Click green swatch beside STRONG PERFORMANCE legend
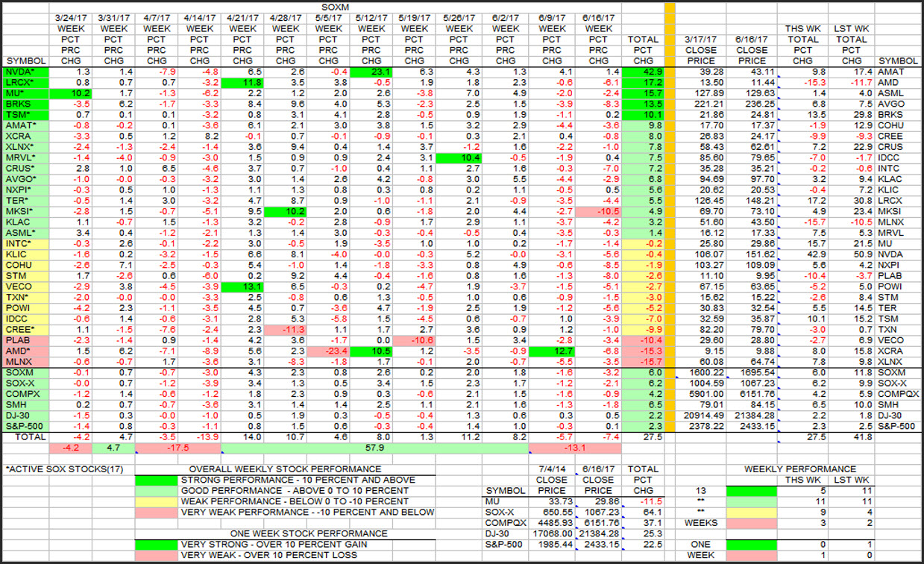This screenshot has width=924, height=564. (157, 480)
